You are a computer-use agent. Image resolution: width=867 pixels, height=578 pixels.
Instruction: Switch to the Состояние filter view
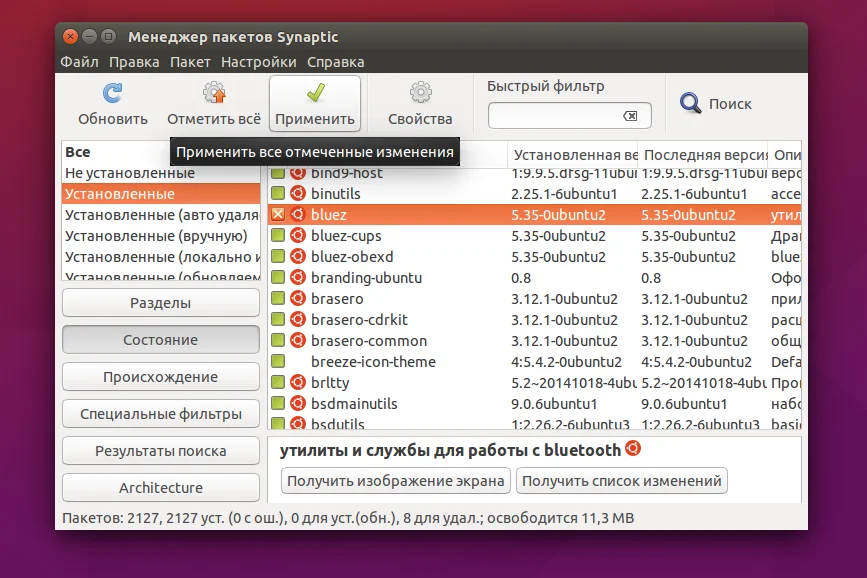click(x=161, y=340)
